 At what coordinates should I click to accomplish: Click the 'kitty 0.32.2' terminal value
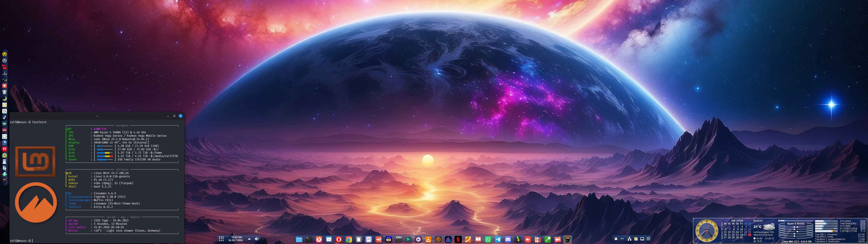pos(103,207)
